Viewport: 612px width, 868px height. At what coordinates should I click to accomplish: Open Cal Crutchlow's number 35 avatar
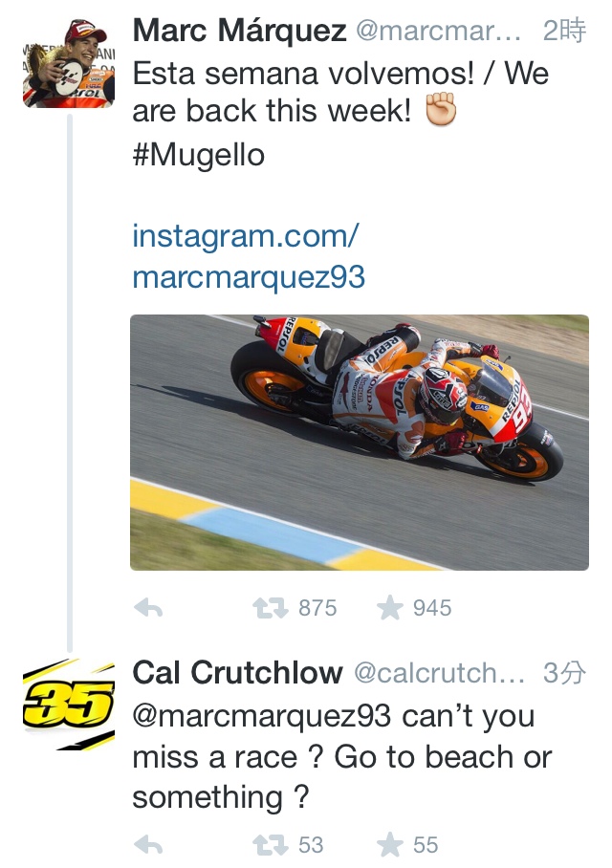pyautogui.click(x=68, y=704)
